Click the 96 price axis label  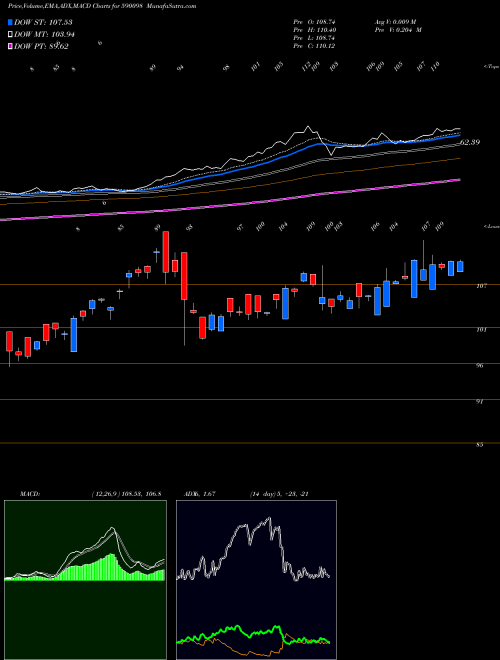click(479, 366)
